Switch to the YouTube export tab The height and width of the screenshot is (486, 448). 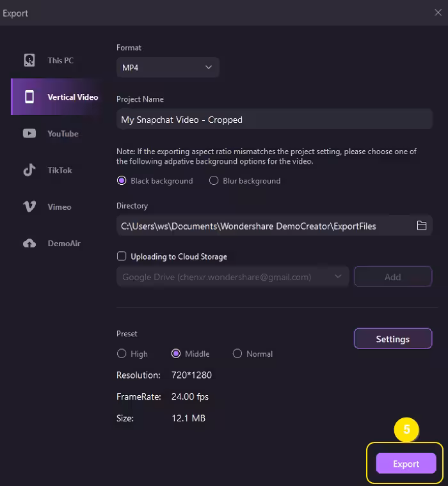coord(62,134)
